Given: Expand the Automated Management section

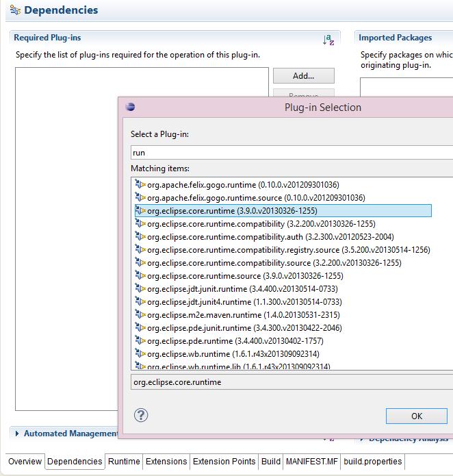Looking at the screenshot, I should coord(17,434).
